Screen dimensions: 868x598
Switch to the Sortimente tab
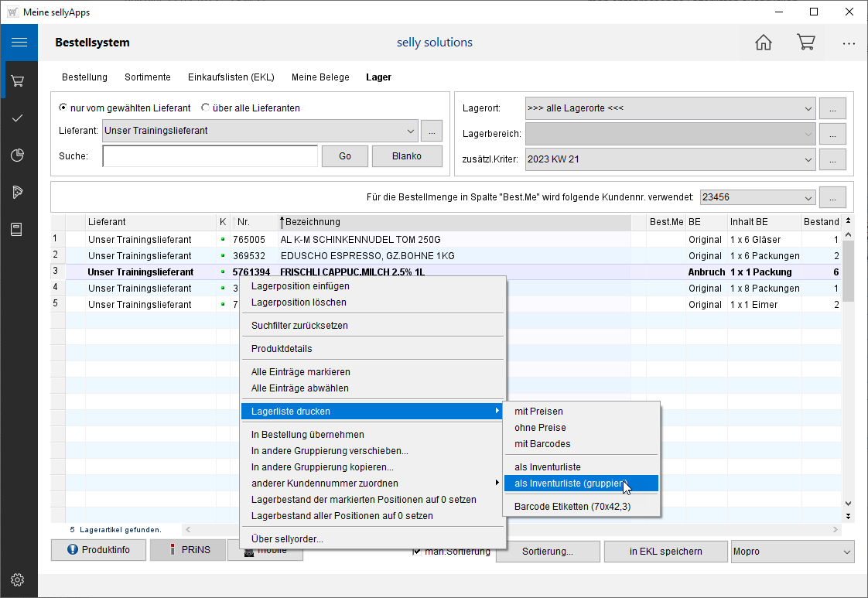tap(147, 77)
